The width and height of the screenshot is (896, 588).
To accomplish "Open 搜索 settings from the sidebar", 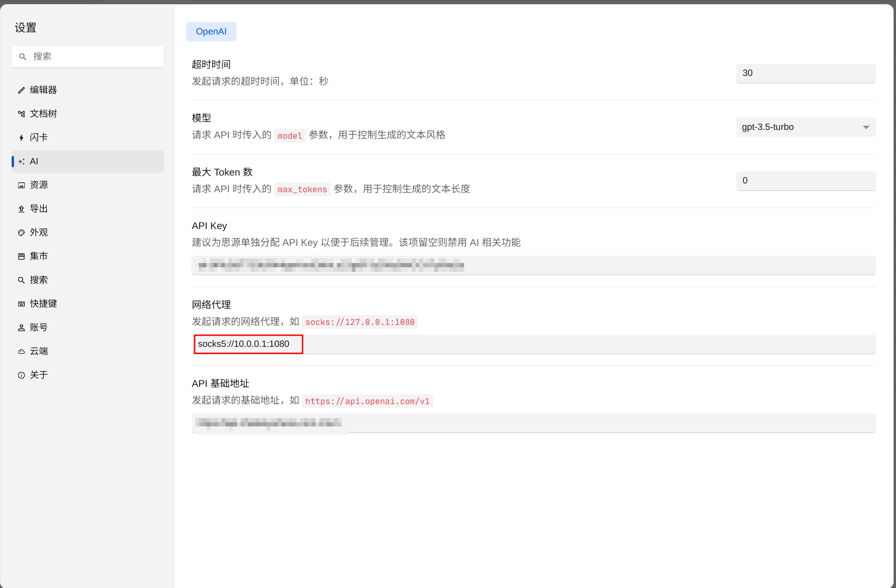I will coord(39,279).
